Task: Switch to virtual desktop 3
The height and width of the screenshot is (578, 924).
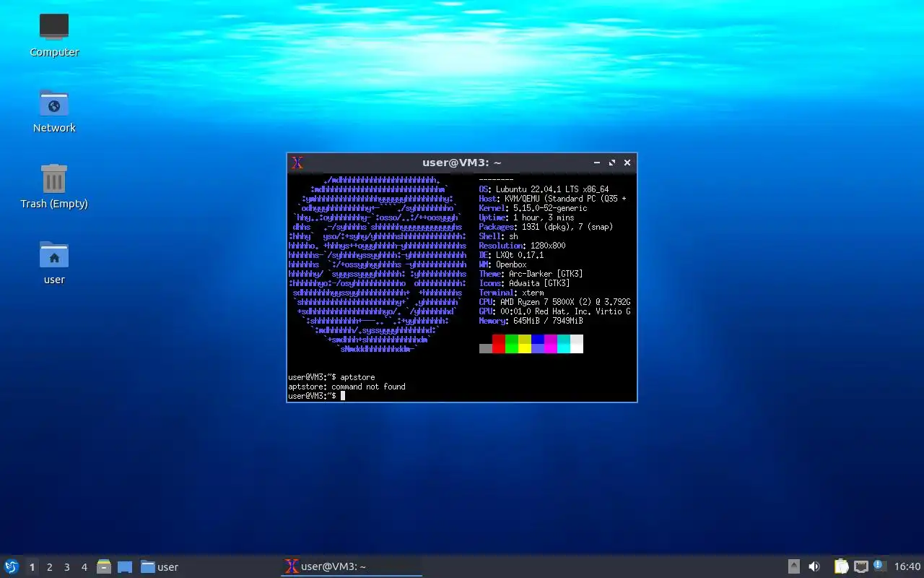Action: tap(66, 567)
